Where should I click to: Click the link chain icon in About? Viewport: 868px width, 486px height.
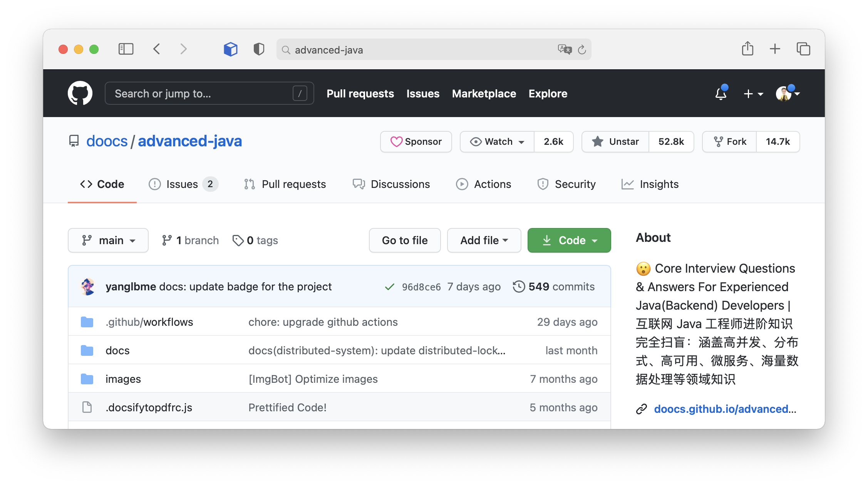[x=642, y=409]
